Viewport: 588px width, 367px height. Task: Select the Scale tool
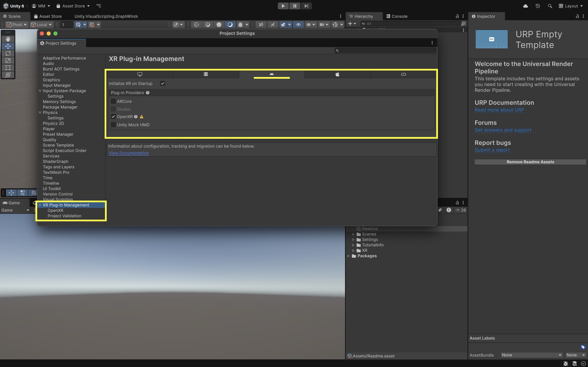click(x=8, y=61)
